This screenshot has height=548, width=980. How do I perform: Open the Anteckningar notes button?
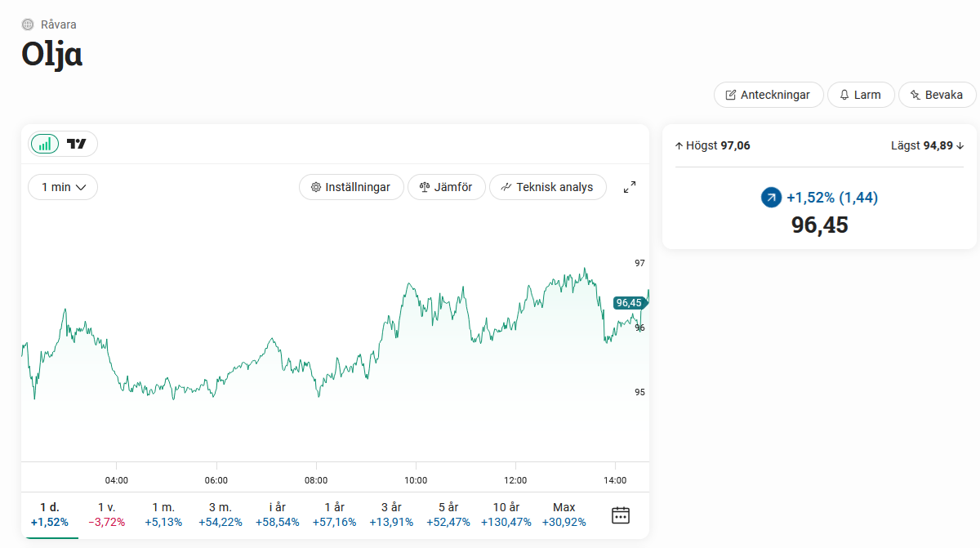(x=768, y=95)
